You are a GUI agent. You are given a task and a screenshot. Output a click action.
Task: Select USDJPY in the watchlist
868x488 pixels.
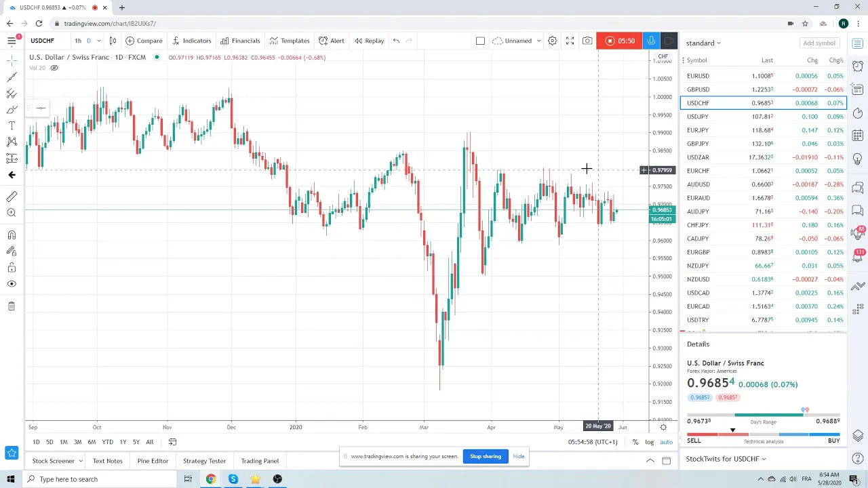(763, 117)
